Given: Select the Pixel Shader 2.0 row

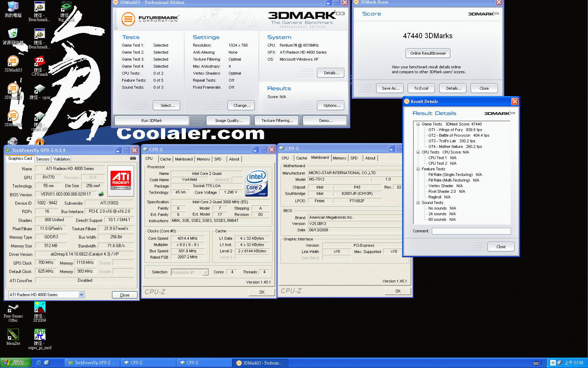Looking at the screenshot, I should pos(447,191).
